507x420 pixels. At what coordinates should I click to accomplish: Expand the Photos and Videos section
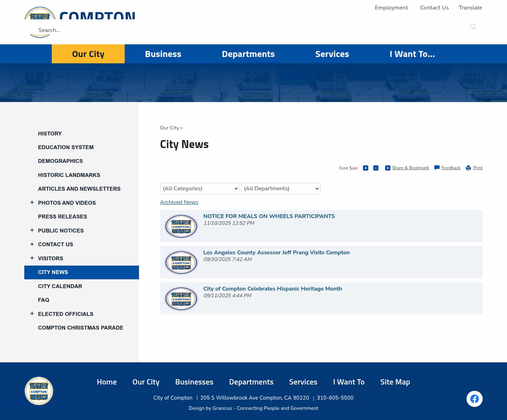tap(32, 202)
